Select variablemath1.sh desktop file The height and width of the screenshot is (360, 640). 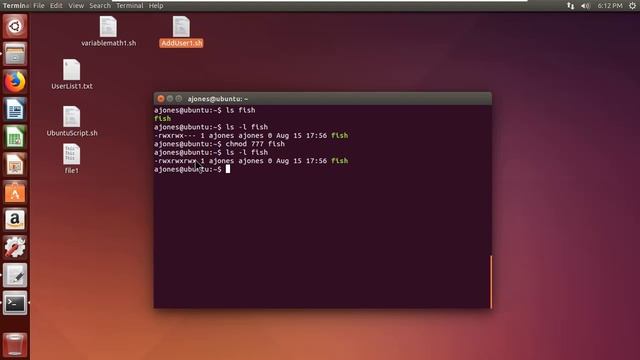108,32
